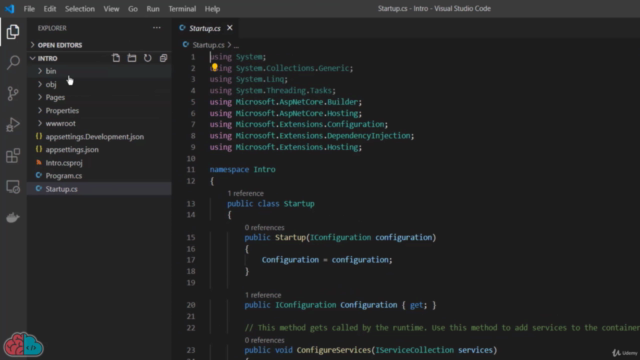Viewport: 640px width, 360px height.
Task: Open the Terminal menu
Action: click(182, 9)
